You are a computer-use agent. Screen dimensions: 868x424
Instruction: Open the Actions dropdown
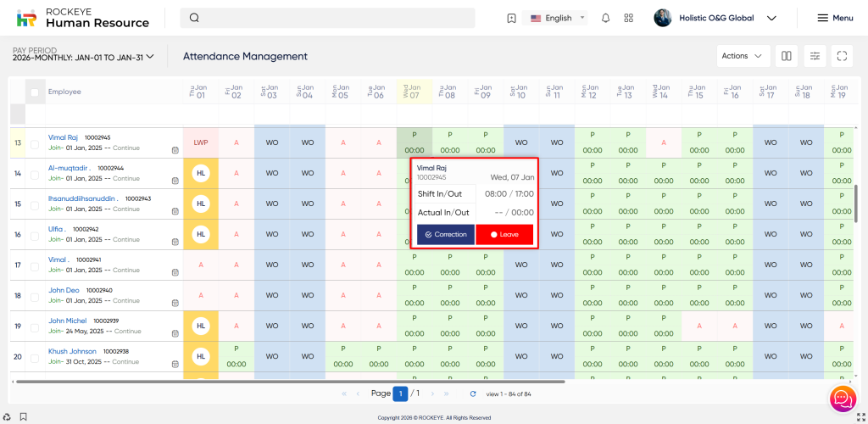pos(743,56)
